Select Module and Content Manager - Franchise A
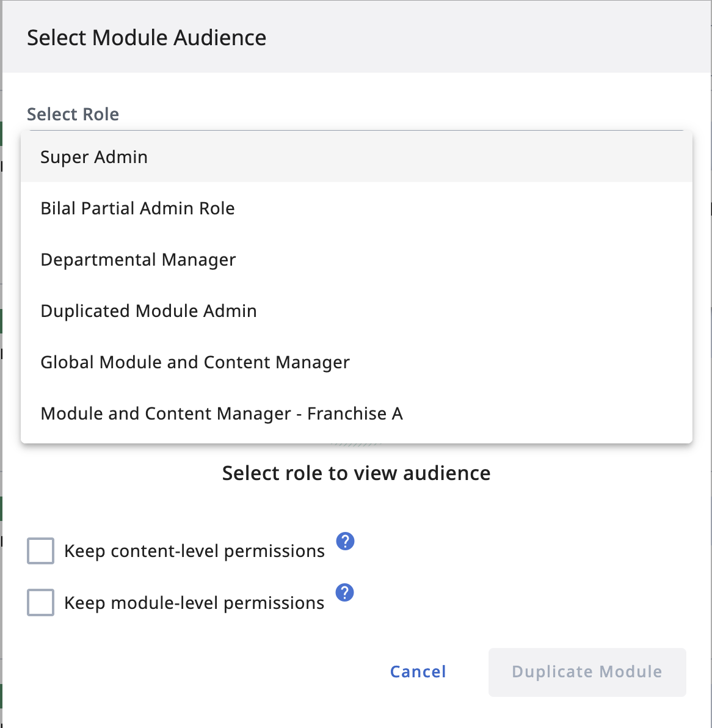712x728 pixels. pyautogui.click(x=221, y=413)
